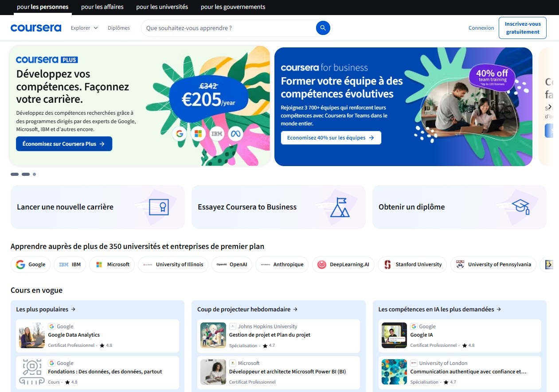Viewport: 559px width, 392px height.
Task: Click 'Économisez sur Coursera Plus' button
Action: point(64,144)
